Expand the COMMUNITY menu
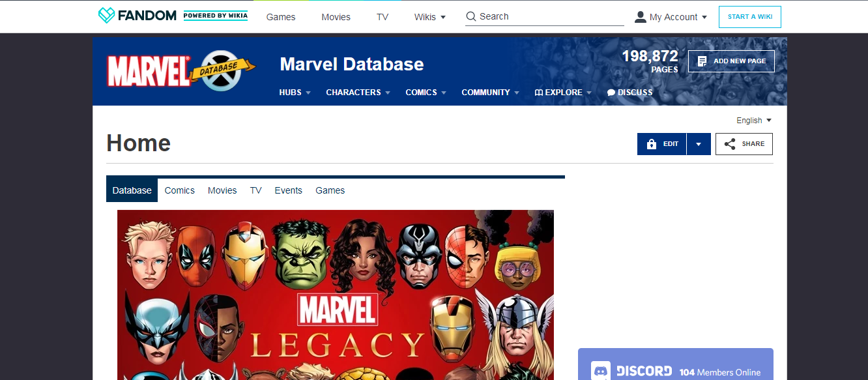The width and height of the screenshot is (868, 380). tap(490, 93)
